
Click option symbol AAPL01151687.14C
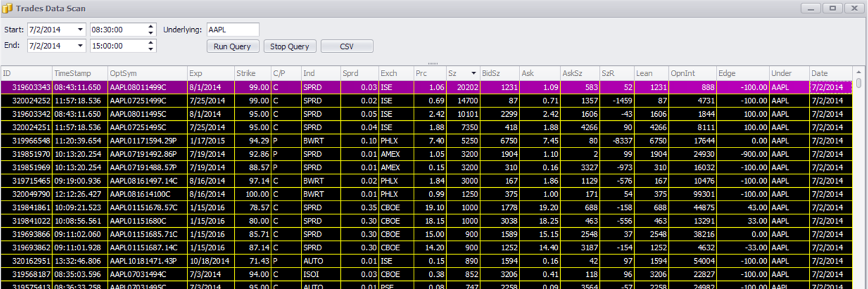pyautogui.click(x=148, y=247)
